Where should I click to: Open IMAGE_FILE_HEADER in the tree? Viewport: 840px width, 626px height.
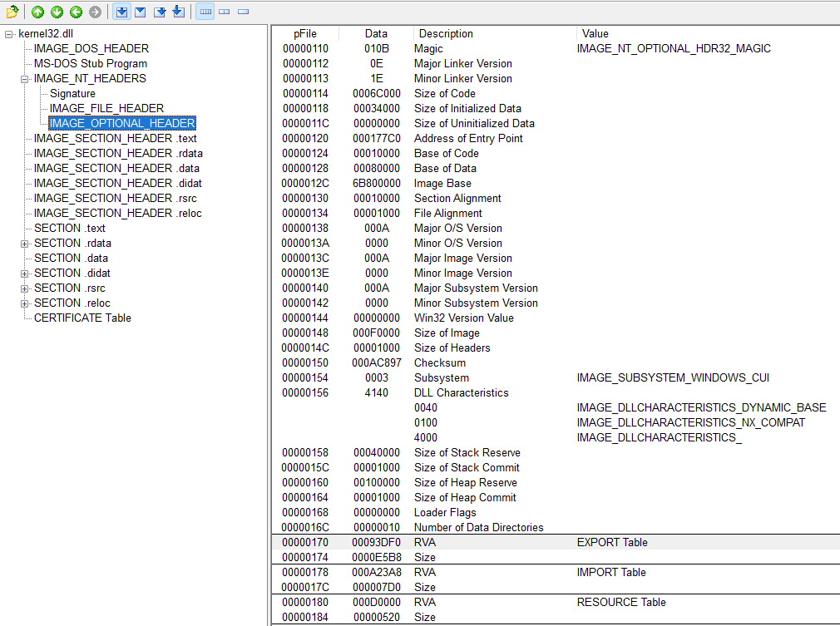point(106,109)
